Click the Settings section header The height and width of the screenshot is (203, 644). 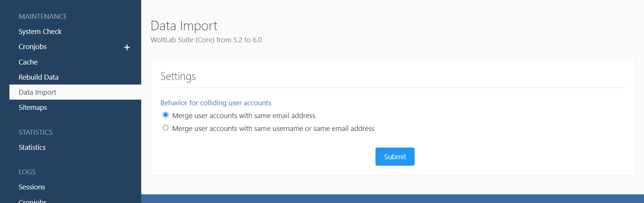178,76
